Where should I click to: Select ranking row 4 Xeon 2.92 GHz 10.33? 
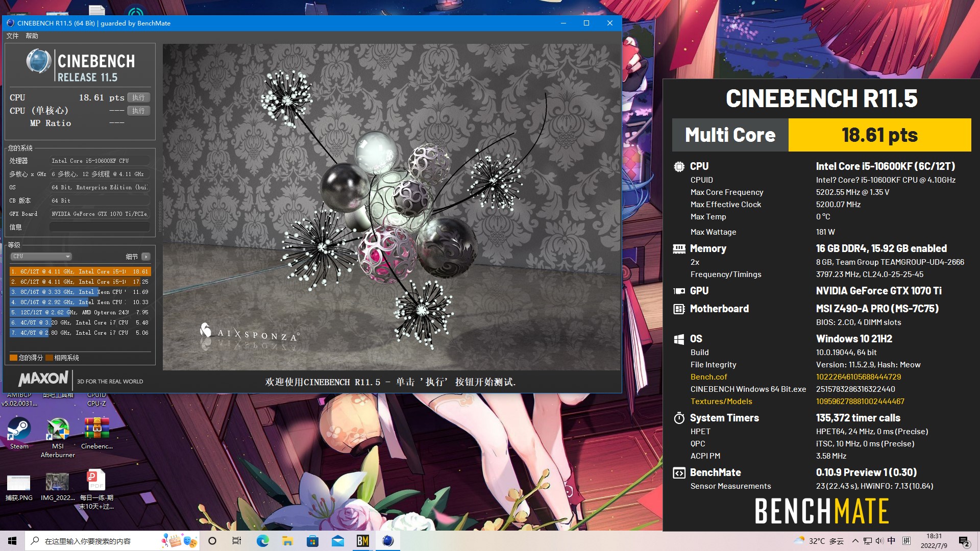[x=80, y=302]
